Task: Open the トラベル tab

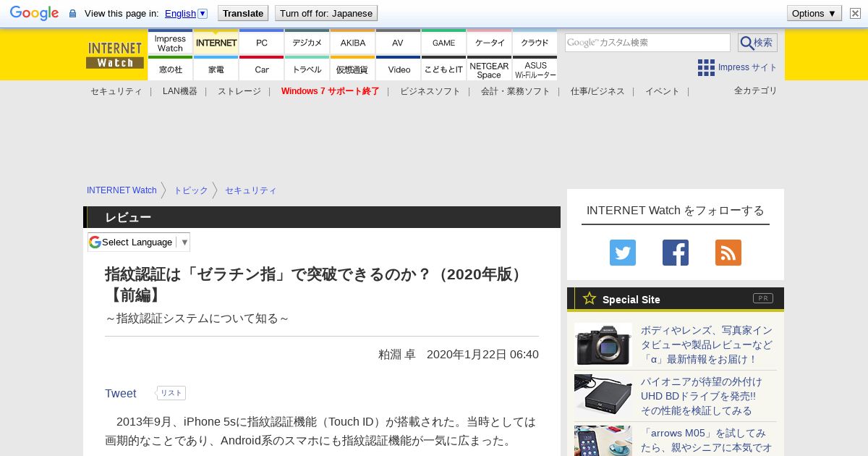Action: 307,69
